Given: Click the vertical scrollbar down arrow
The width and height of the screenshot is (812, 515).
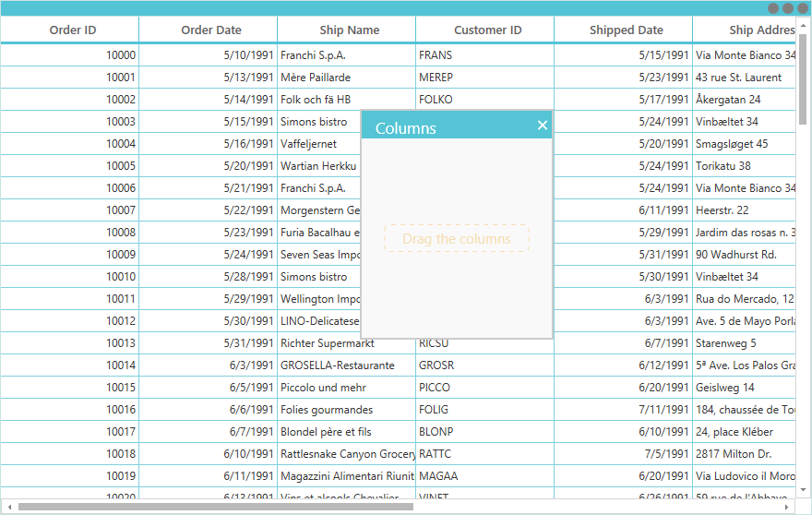Looking at the screenshot, I should [x=803, y=490].
